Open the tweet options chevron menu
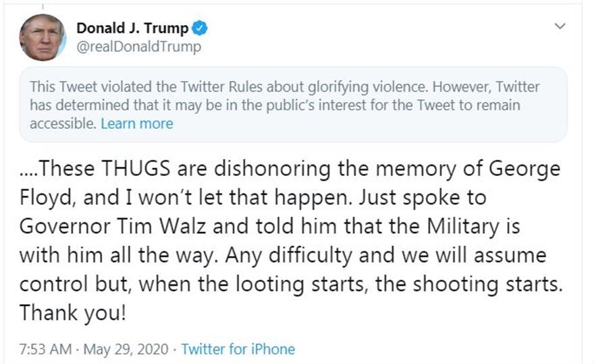Screen dimensions: 594x364 tap(560, 26)
